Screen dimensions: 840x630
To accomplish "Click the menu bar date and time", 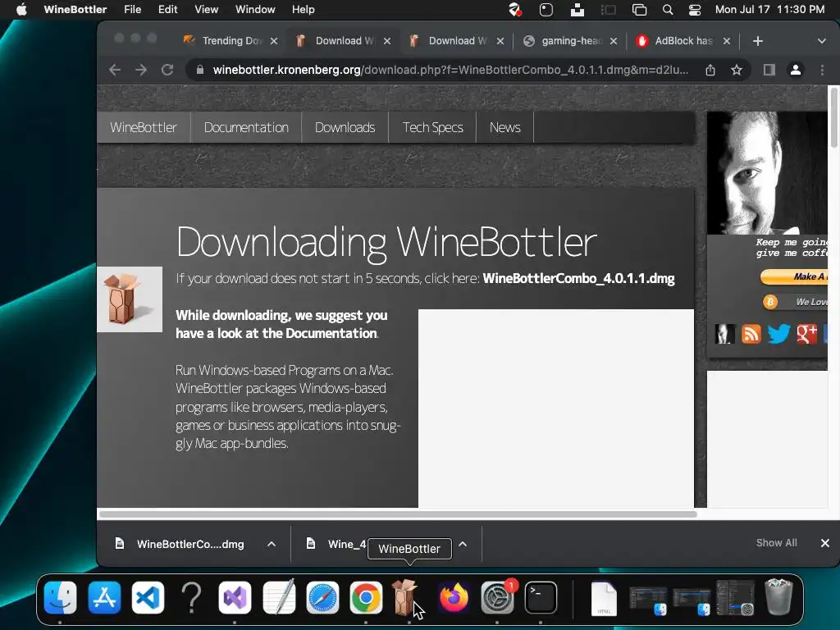I will pyautogui.click(x=769, y=10).
